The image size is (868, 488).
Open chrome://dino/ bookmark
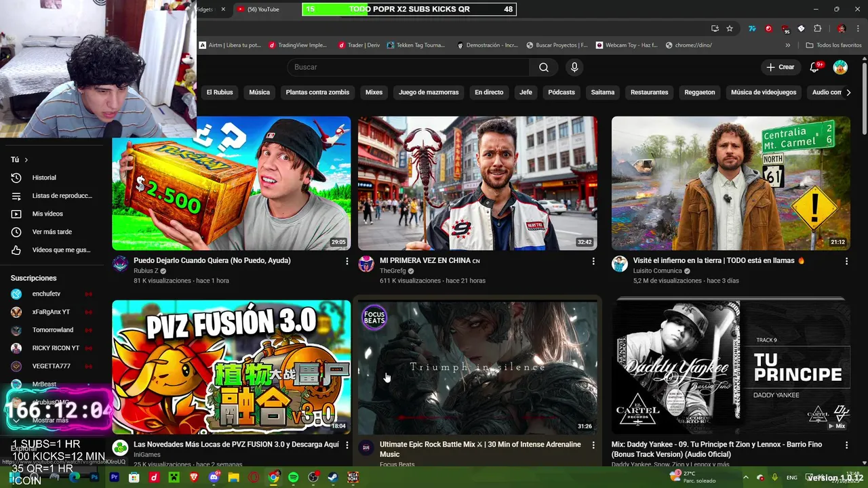click(688, 45)
